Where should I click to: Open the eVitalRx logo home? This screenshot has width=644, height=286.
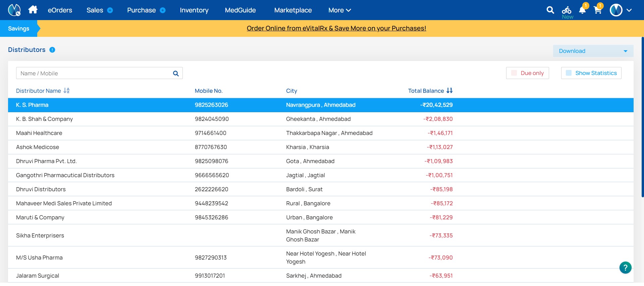pyautogui.click(x=14, y=10)
